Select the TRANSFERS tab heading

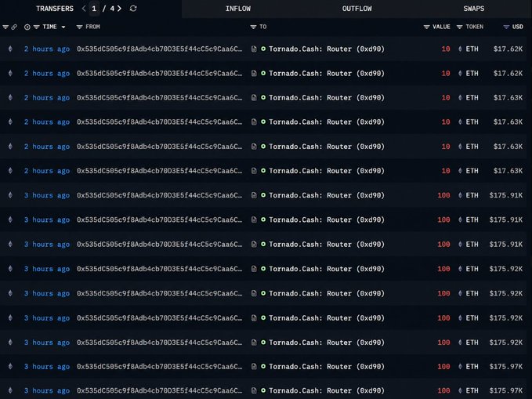point(55,9)
